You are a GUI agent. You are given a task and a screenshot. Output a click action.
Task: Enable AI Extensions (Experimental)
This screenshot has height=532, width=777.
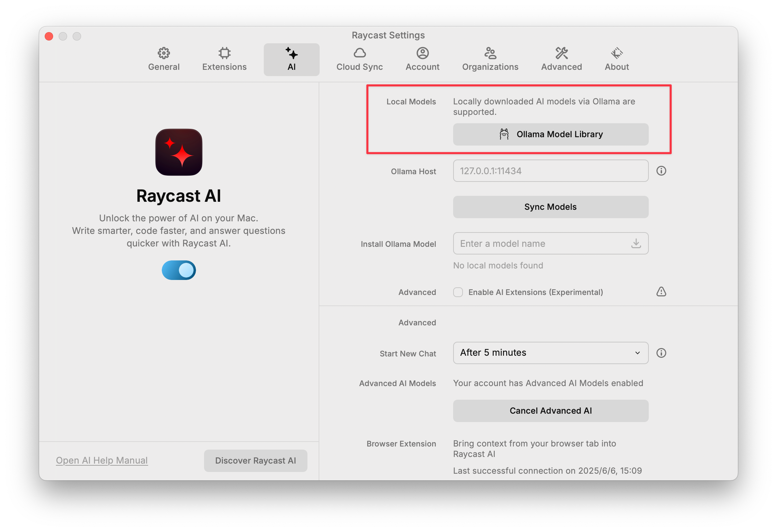(458, 292)
